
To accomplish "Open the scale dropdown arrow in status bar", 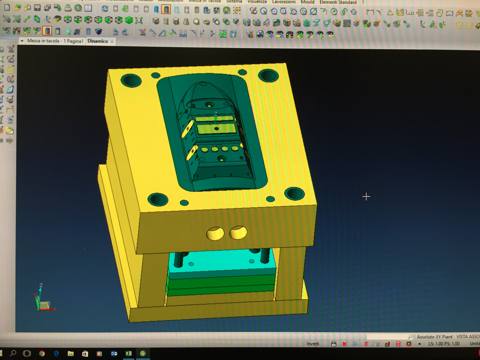I will coord(419,344).
